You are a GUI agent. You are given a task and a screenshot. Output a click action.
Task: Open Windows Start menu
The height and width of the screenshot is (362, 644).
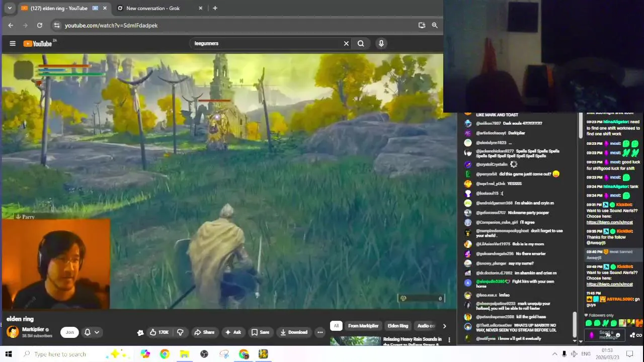pyautogui.click(x=9, y=354)
